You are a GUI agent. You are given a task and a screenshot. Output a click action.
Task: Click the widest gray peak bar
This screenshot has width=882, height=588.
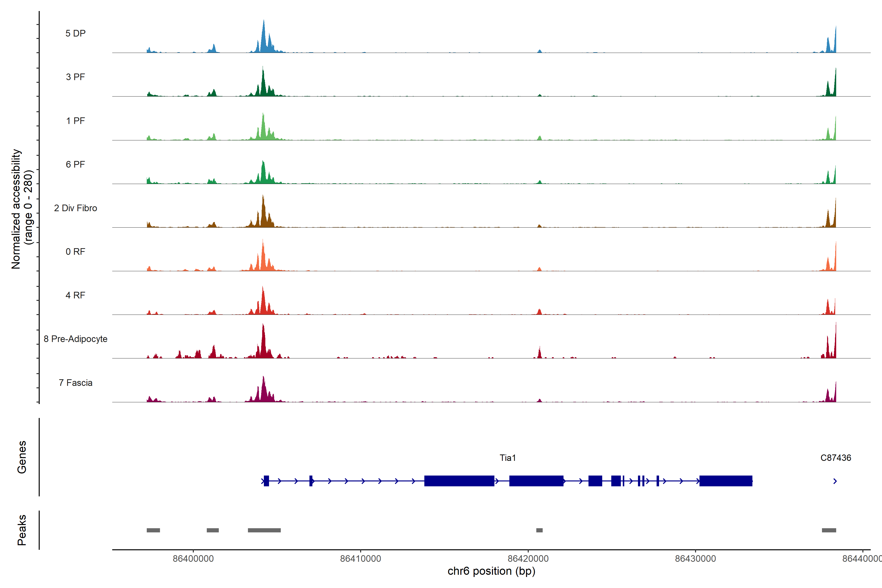264,530
